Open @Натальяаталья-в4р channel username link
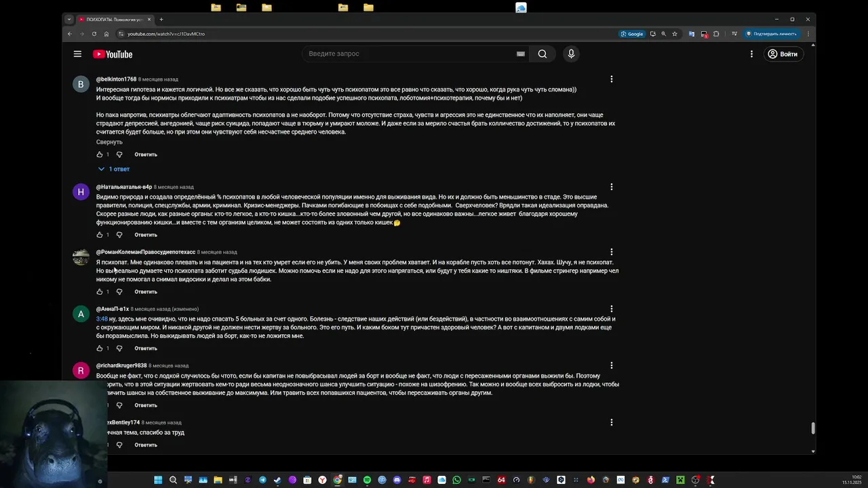The image size is (868, 488). (x=124, y=187)
